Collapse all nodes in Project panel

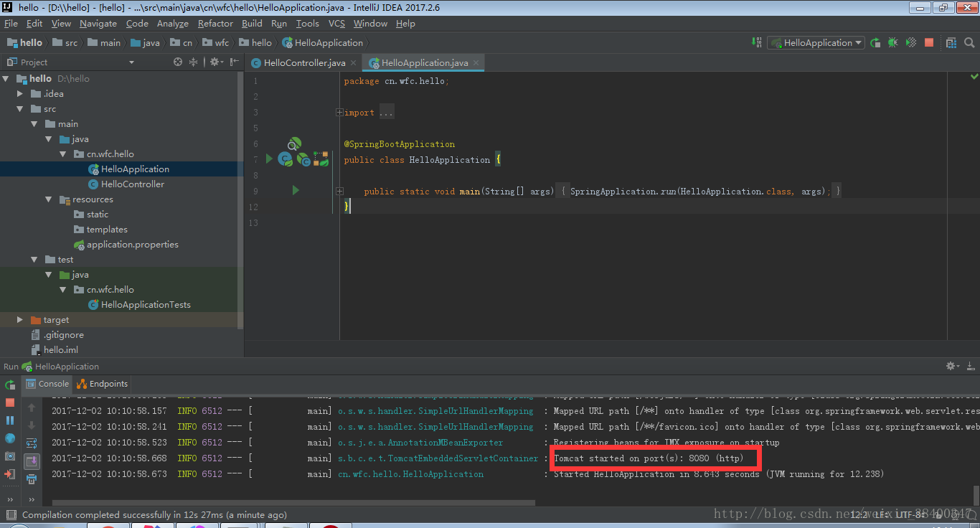pyautogui.click(x=193, y=62)
